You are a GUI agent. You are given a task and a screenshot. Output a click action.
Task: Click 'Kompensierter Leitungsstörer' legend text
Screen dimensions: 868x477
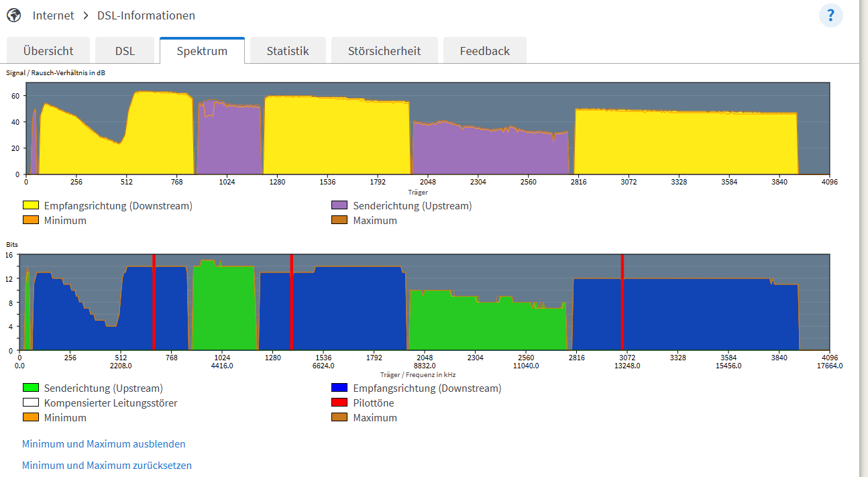click(x=111, y=403)
